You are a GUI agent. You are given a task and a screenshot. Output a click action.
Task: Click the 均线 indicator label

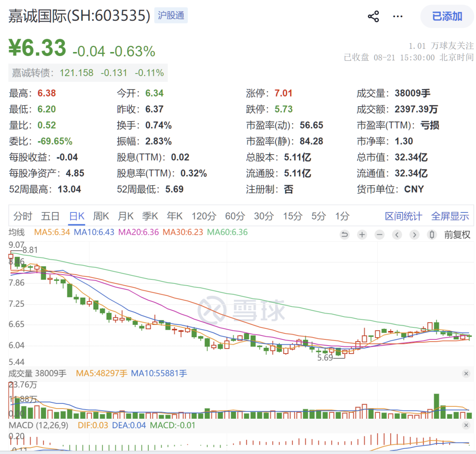click(17, 232)
